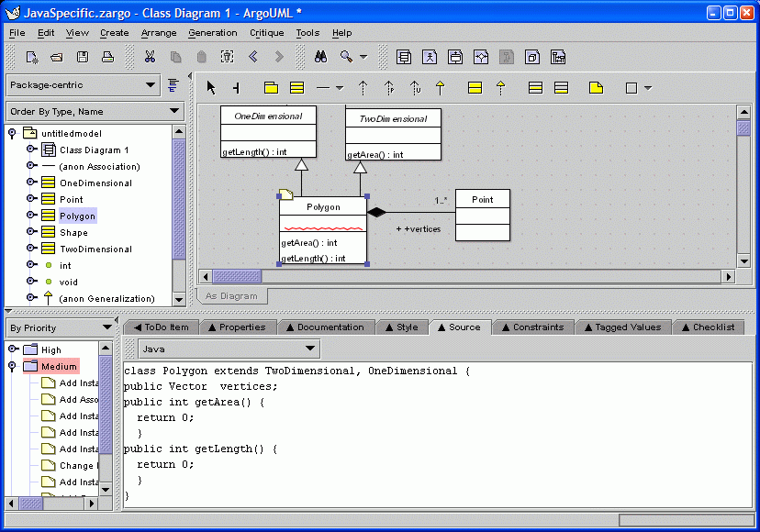Click the Print printer icon

click(x=107, y=57)
